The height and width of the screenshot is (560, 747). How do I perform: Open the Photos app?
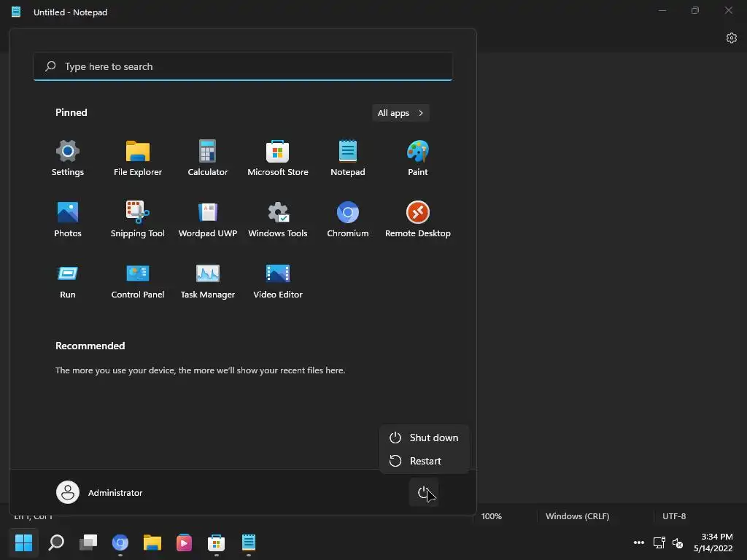click(68, 219)
